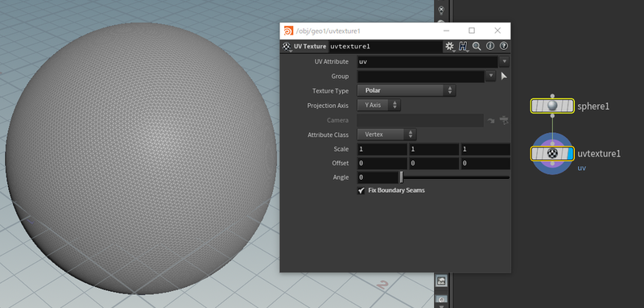Click the sphere1 node icon
644x308 pixels.
click(x=552, y=106)
